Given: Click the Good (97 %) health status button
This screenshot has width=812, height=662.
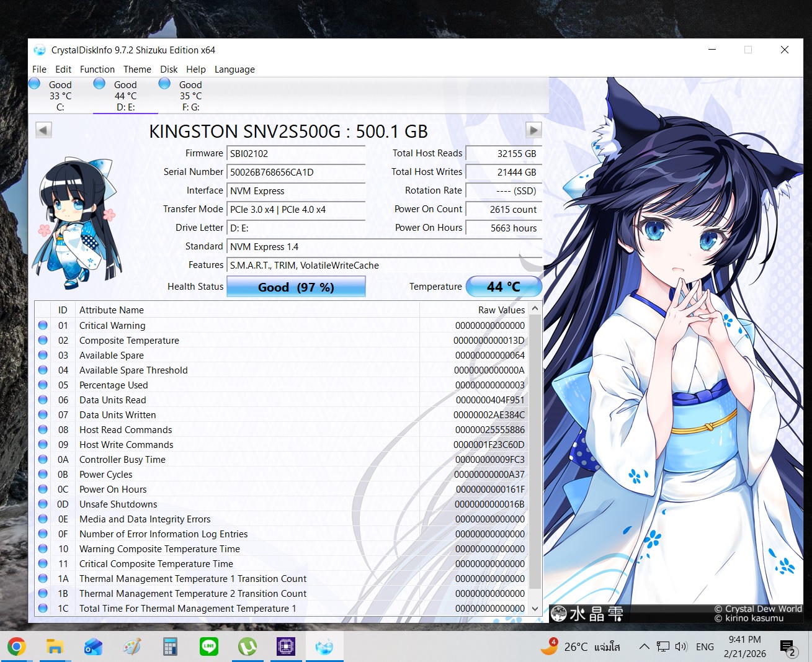Looking at the screenshot, I should pos(296,287).
